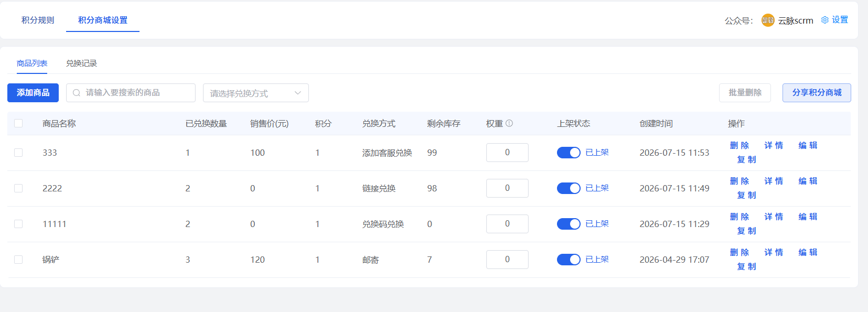Click the 分享积分商城 button
Viewport: 868px width, 312px height.
[x=817, y=93]
